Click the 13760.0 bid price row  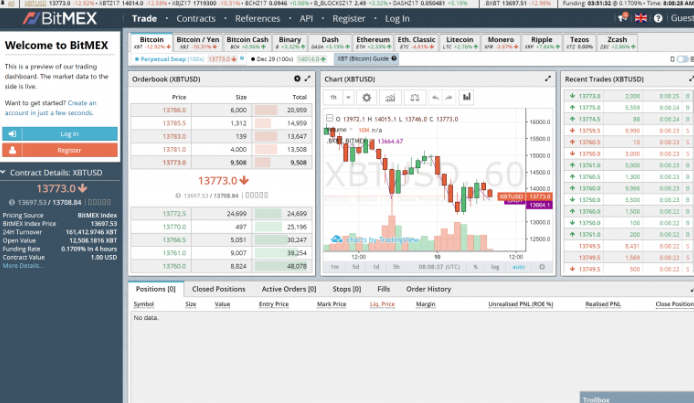tap(221, 266)
